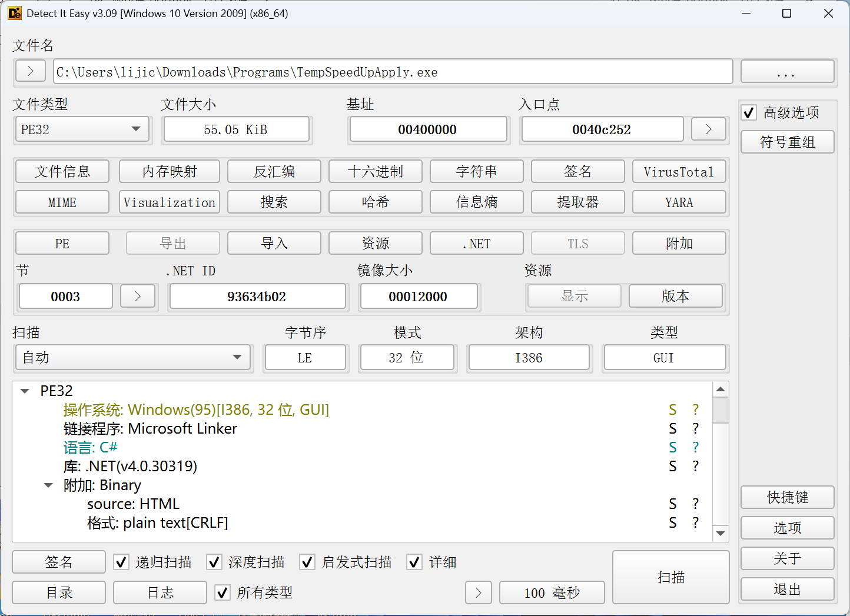Screen dimensions: 850x616
Task: Click the results list scroll up arrow
Action: (x=720, y=389)
